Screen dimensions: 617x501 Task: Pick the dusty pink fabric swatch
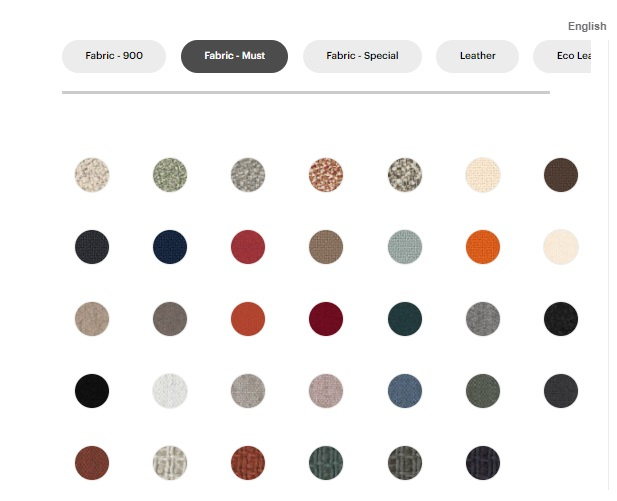point(326,391)
